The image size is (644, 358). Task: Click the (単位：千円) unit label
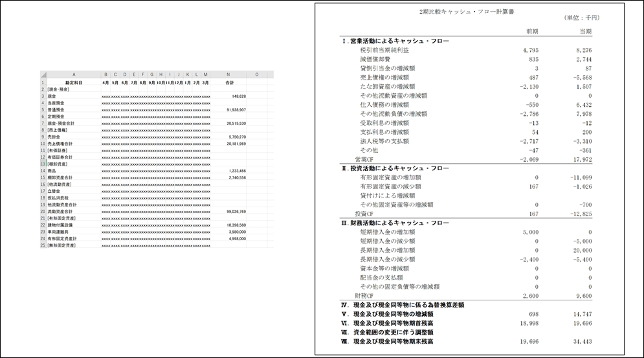pos(582,17)
